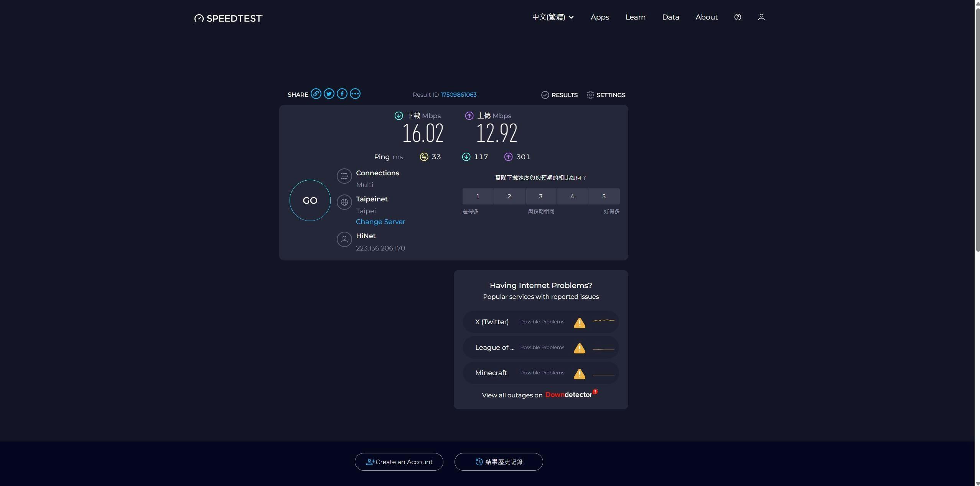Click the upload arrow icon beside 上傳
The height and width of the screenshot is (486, 980).
click(469, 116)
